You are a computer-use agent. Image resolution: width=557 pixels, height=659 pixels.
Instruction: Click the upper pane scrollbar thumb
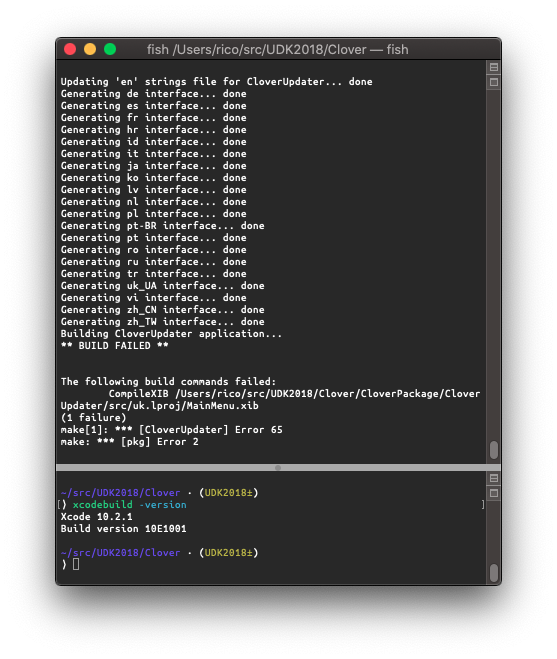(494, 450)
